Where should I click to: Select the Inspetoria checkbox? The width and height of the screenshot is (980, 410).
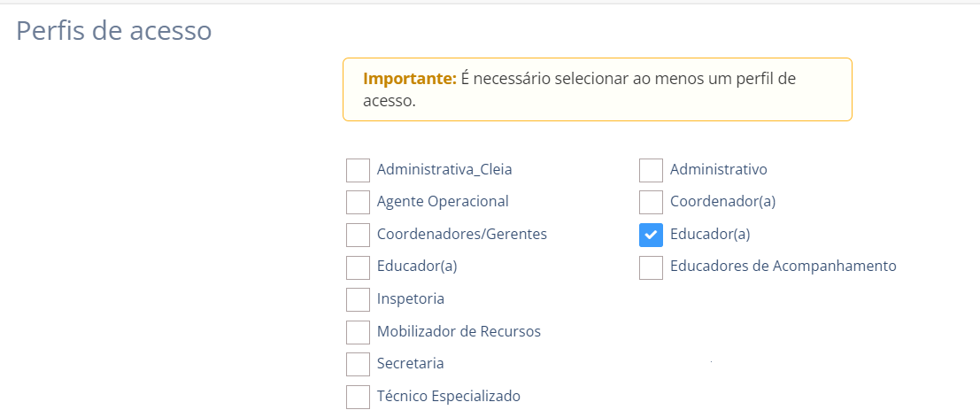click(358, 299)
